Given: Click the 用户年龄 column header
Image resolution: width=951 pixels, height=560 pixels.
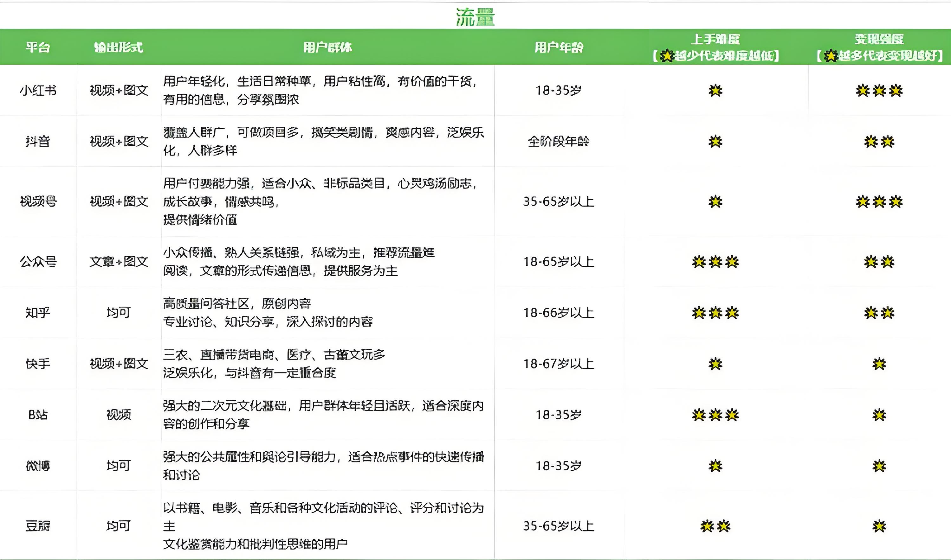Looking at the screenshot, I should (x=559, y=47).
